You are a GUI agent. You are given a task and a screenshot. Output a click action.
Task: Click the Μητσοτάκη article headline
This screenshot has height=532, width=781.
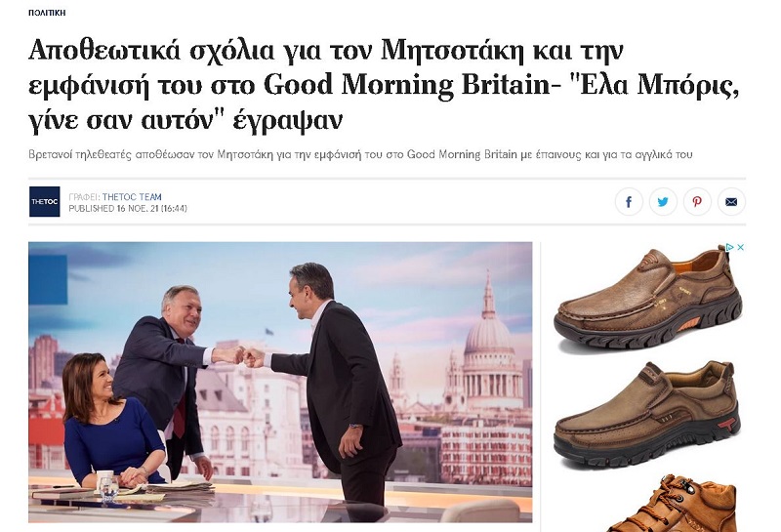click(383, 85)
